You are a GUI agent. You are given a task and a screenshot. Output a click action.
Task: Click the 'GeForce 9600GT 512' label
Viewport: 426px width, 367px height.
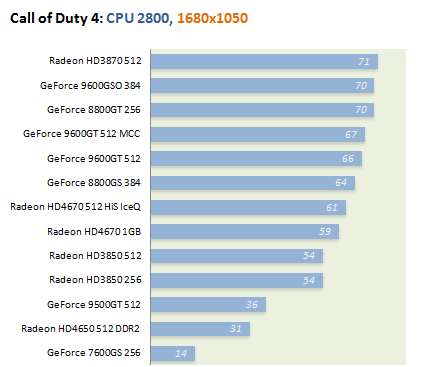(94, 159)
